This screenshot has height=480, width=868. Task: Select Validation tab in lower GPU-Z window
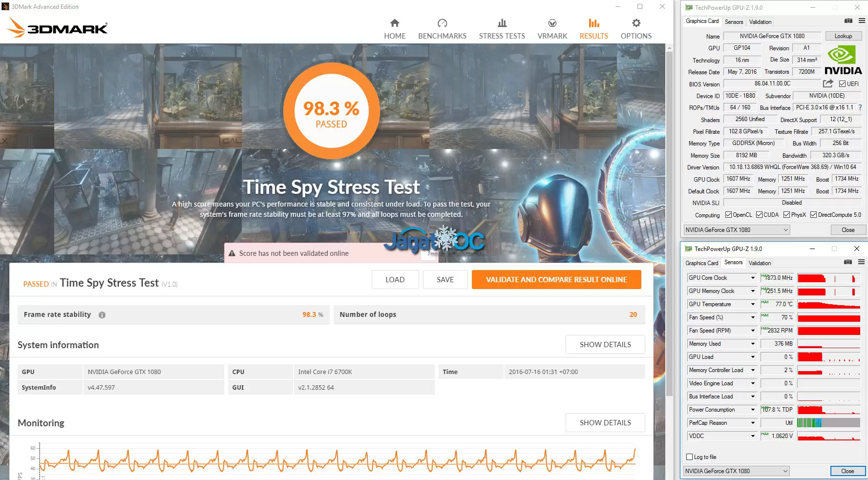click(x=760, y=263)
